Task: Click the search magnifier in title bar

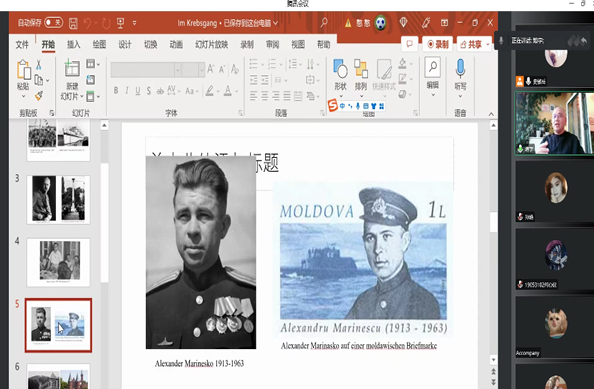Action: click(324, 23)
